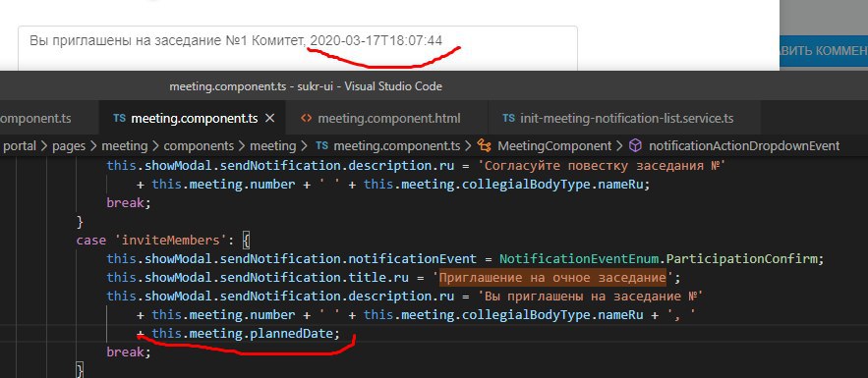868x378 pixels.
Task: Close the meeting.component.ts tab
Action: pyautogui.click(x=269, y=118)
